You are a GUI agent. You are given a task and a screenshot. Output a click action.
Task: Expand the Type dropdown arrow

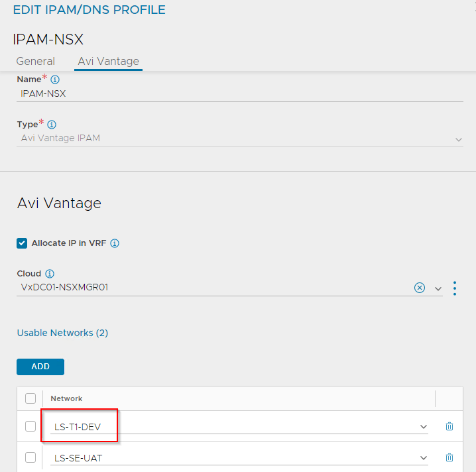click(458, 140)
